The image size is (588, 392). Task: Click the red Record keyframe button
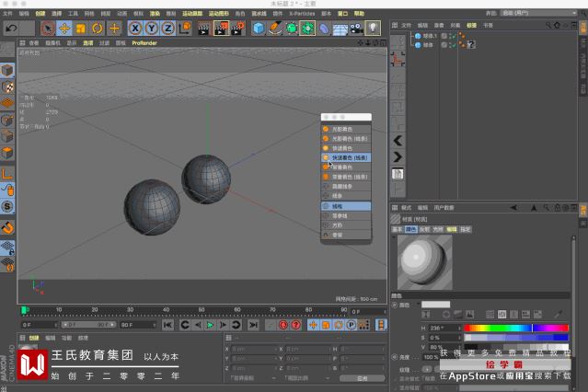(x=283, y=325)
